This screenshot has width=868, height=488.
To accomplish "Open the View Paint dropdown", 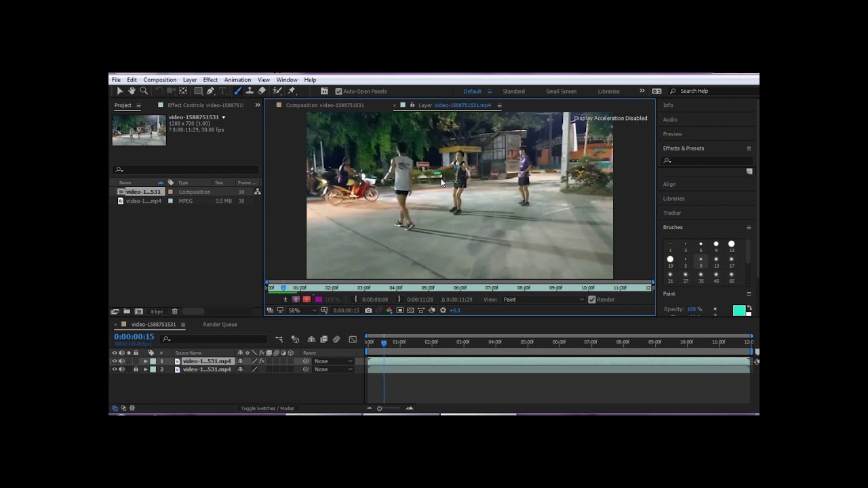I will (x=543, y=300).
